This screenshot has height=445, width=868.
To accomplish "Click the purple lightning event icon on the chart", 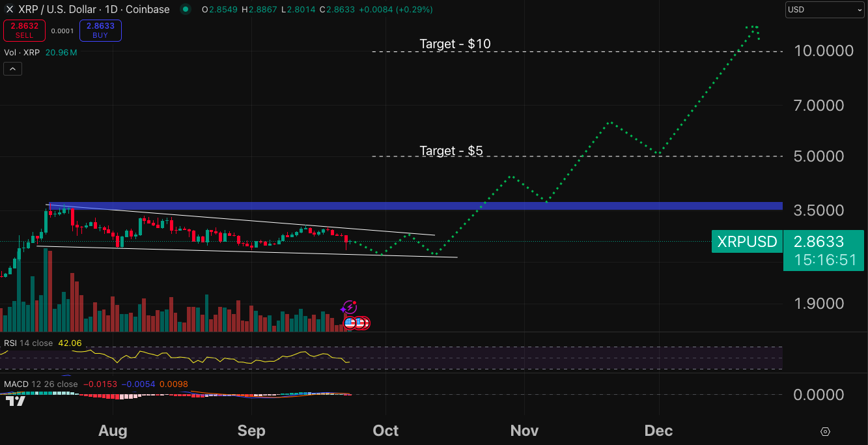I will (349, 306).
